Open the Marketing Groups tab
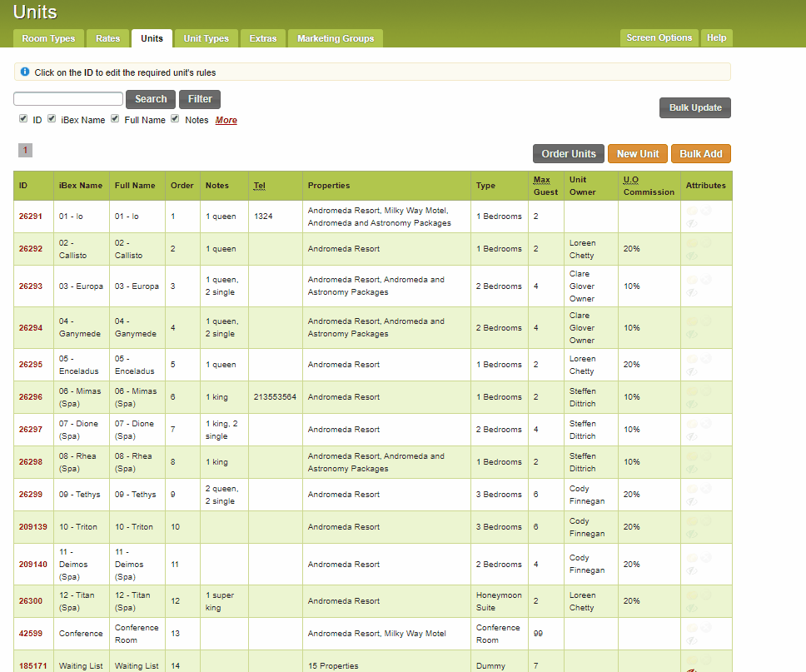The height and width of the screenshot is (672, 806). click(x=336, y=39)
